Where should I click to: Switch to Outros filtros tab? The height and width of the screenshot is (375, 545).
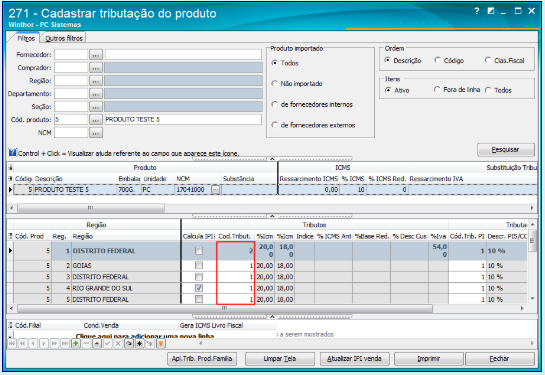64,38
